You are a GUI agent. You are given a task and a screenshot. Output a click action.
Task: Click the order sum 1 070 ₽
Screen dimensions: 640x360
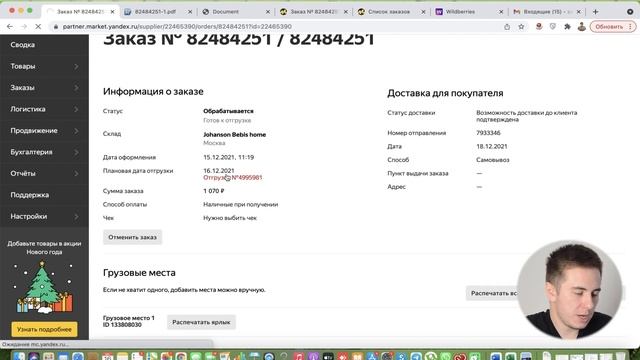pos(214,191)
